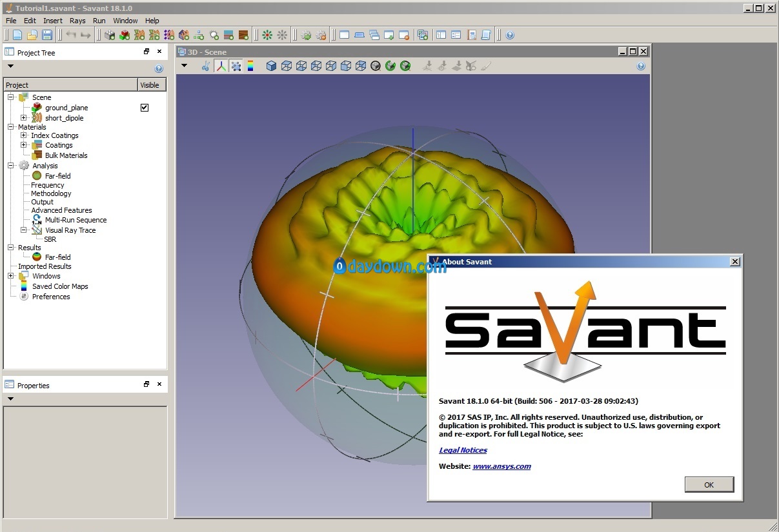Close the About Savant dialog with X
Screen dimensions: 779x532
(x=734, y=262)
